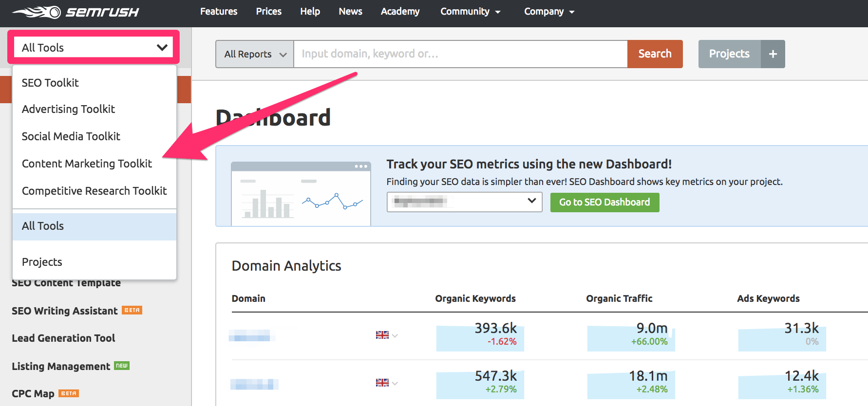Click Go to SEO Dashboard button
The height and width of the screenshot is (406, 868).
[x=604, y=202]
